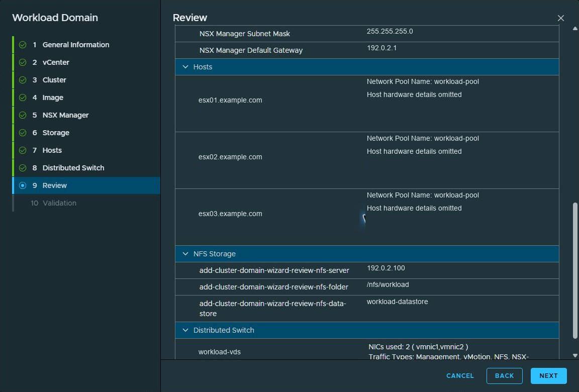Screen dimensions: 579x392
Task: Click the Review page heading
Action: 190,18
